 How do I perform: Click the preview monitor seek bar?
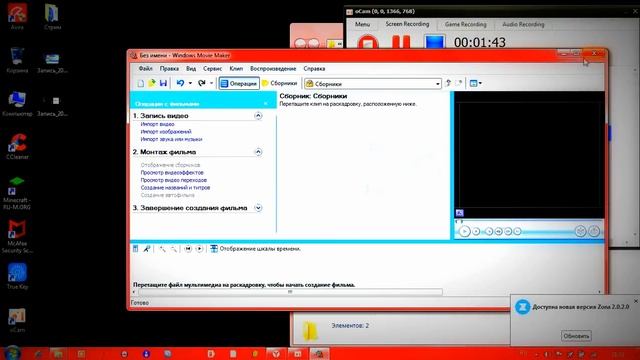(x=529, y=222)
